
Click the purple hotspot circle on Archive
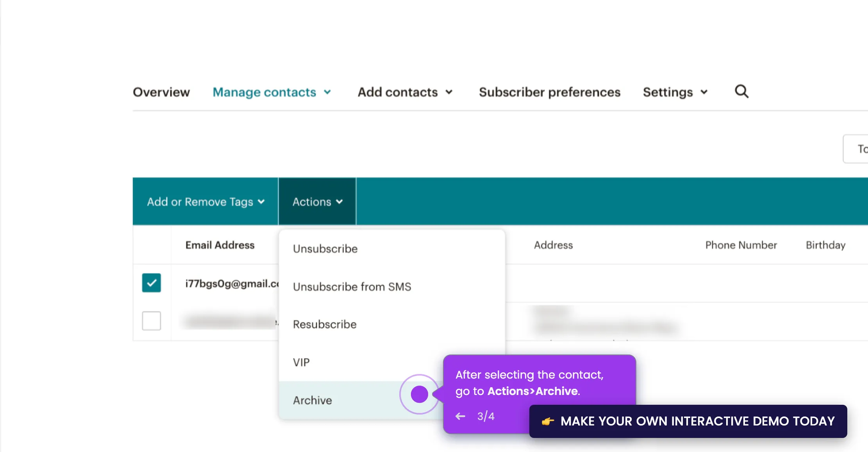419,394
